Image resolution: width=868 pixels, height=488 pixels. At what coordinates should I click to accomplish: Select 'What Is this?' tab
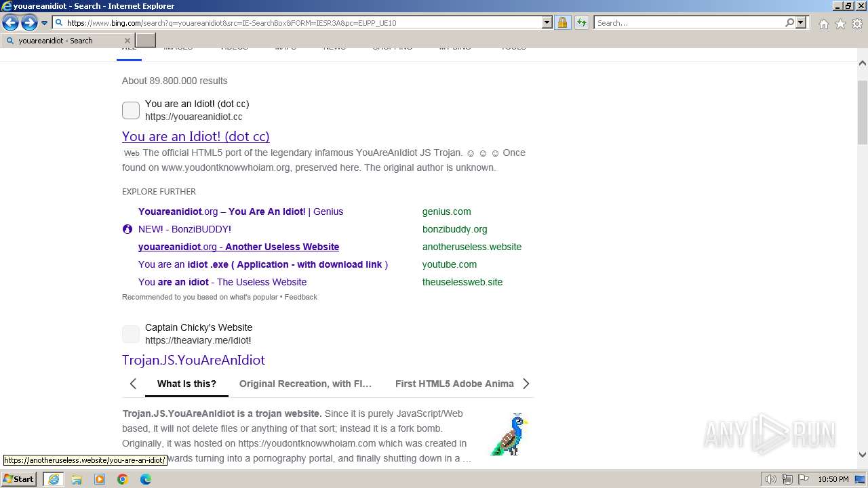click(186, 384)
